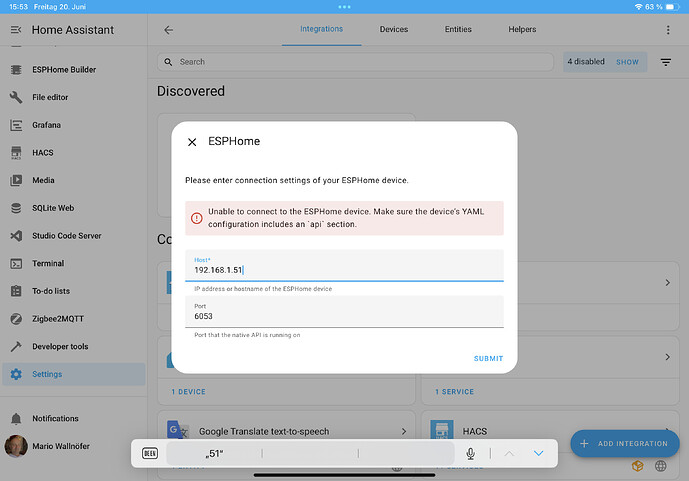
Task: Click Add Integration button
Action: [624, 443]
